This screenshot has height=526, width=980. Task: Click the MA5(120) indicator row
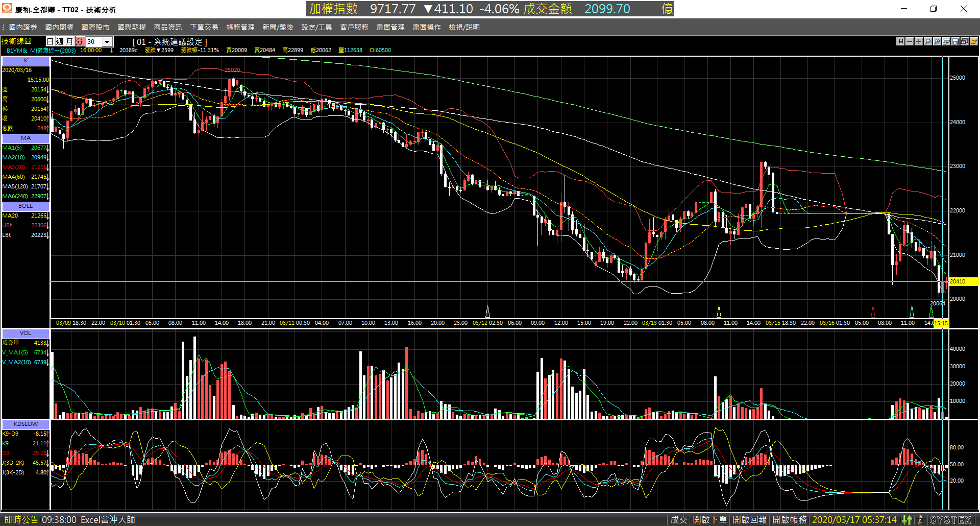click(x=26, y=187)
